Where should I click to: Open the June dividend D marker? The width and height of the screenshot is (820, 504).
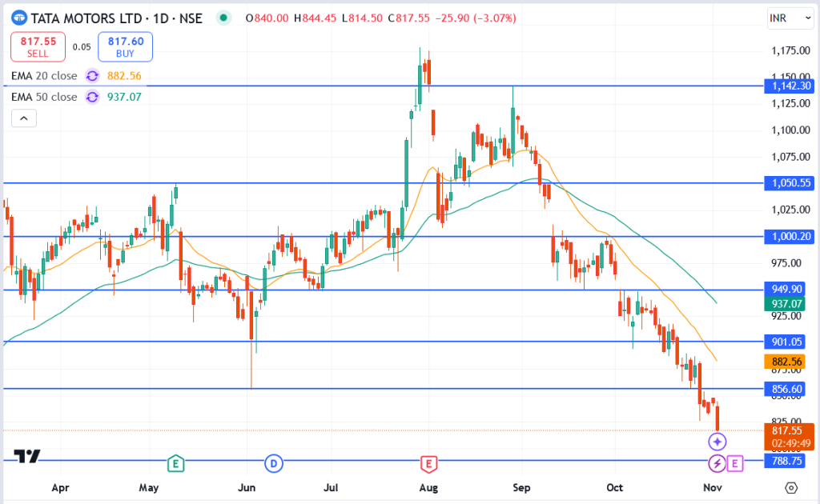click(274, 463)
